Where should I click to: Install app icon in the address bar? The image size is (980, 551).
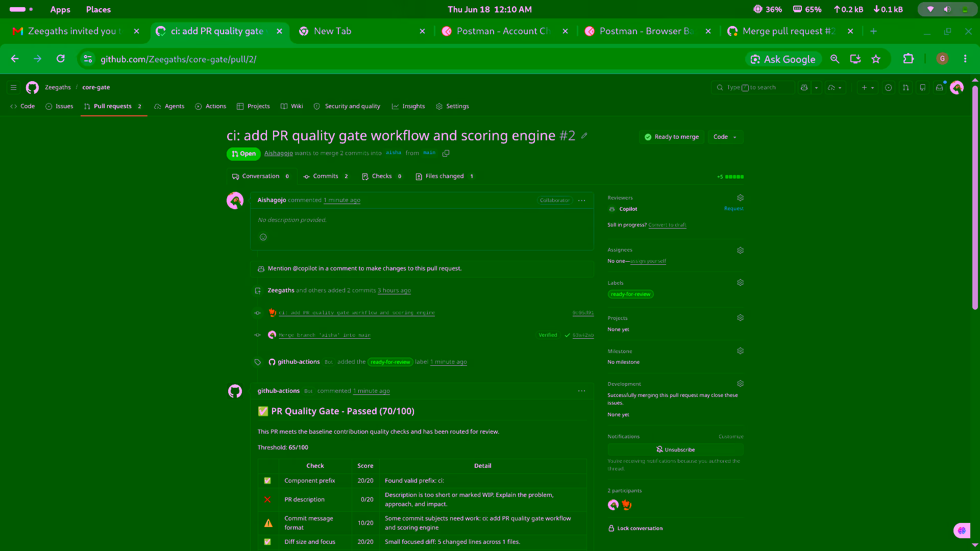855,59
